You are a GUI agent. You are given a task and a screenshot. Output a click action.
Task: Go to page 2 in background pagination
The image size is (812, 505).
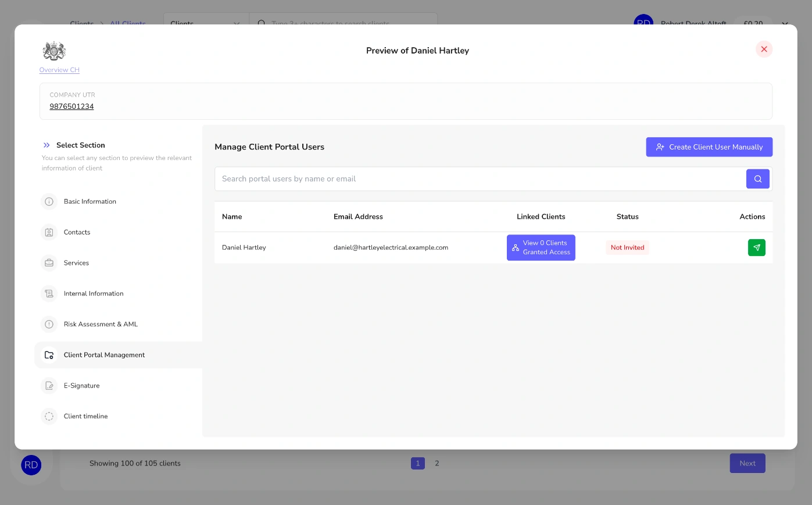[x=437, y=463]
